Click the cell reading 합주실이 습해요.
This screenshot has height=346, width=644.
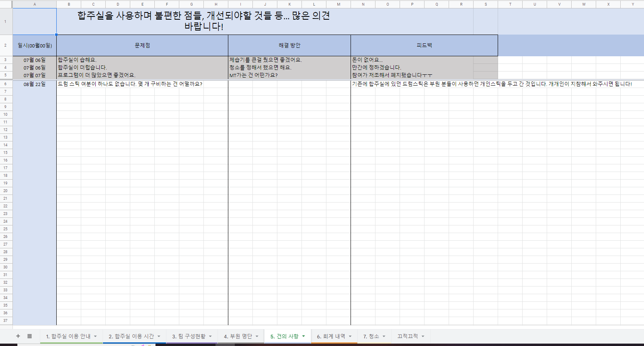pyautogui.click(x=142, y=60)
